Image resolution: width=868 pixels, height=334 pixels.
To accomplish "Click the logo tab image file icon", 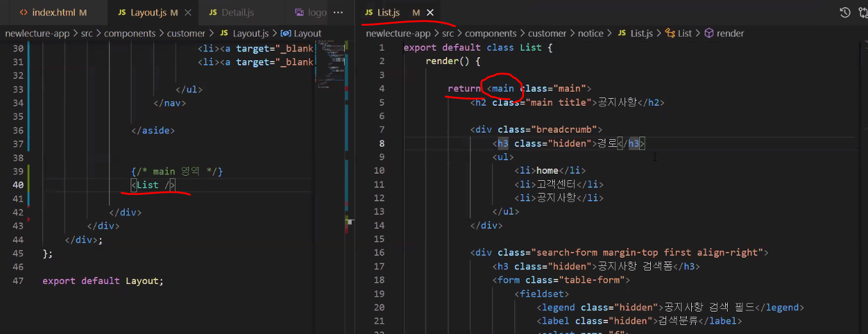I will coord(300,13).
